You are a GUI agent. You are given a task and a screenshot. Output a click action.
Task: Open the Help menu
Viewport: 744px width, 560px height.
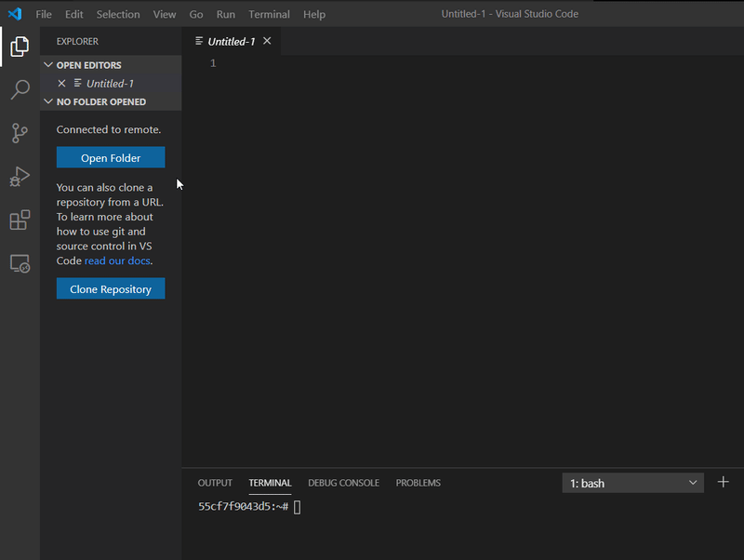314,14
